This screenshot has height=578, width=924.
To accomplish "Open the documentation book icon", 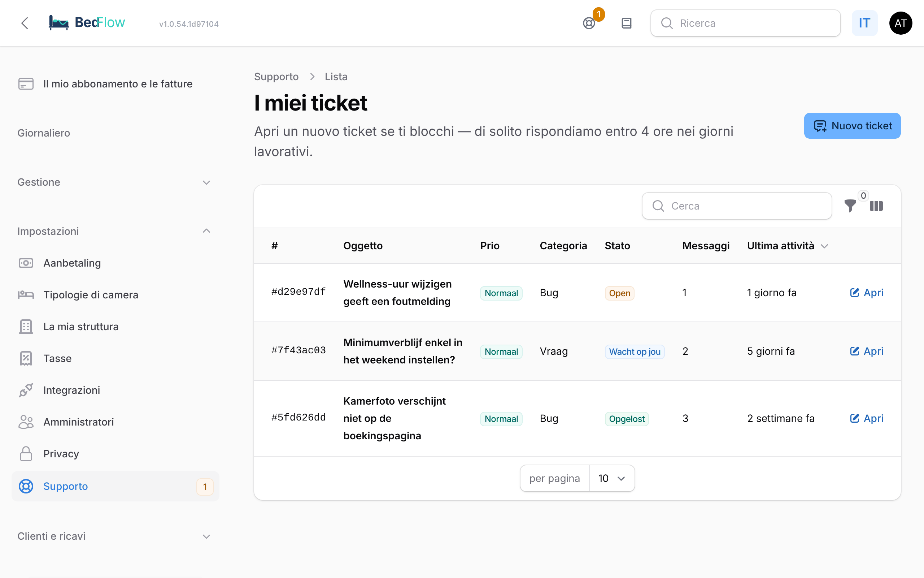I will pyautogui.click(x=626, y=23).
